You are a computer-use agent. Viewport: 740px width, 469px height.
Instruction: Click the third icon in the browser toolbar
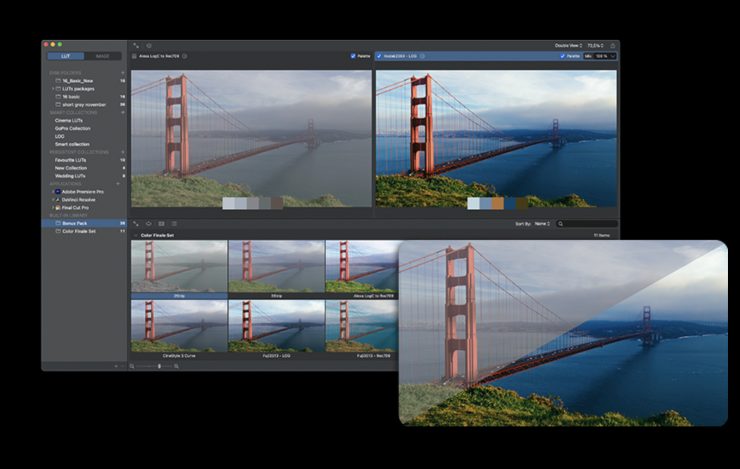pos(160,223)
